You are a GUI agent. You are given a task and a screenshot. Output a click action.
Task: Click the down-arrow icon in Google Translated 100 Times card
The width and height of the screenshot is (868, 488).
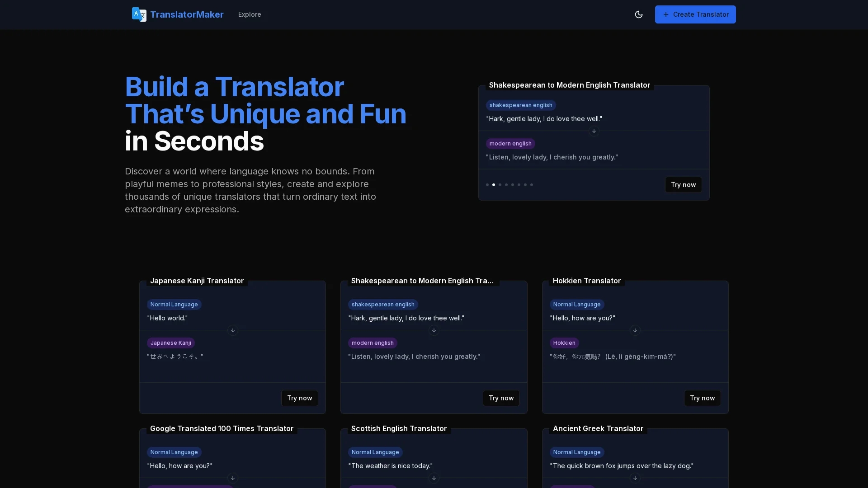233,478
